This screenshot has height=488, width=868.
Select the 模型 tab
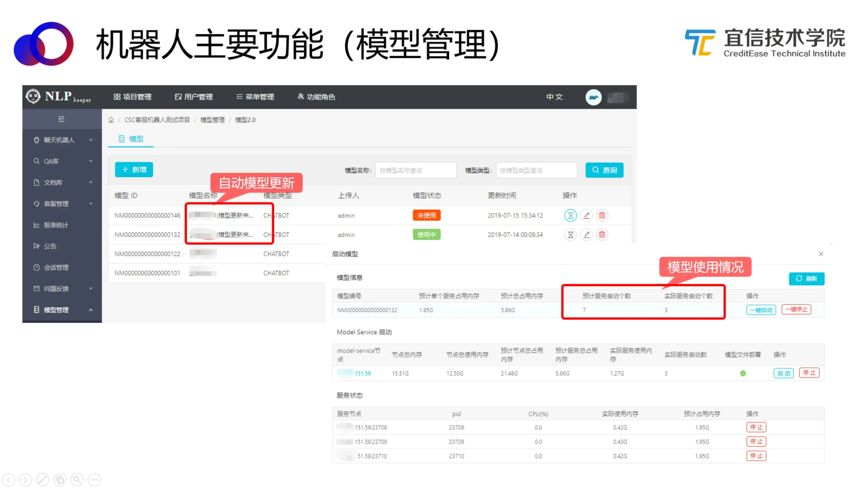coord(131,139)
